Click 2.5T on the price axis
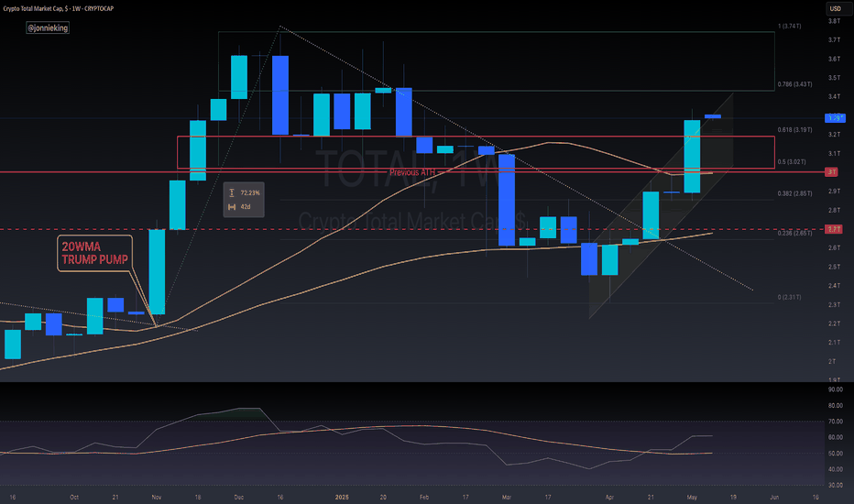 point(834,267)
